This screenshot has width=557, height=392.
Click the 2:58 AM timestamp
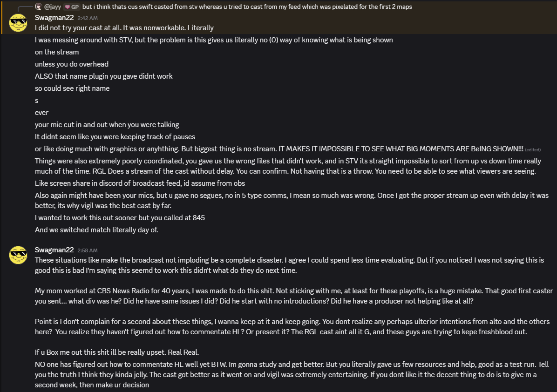point(88,250)
